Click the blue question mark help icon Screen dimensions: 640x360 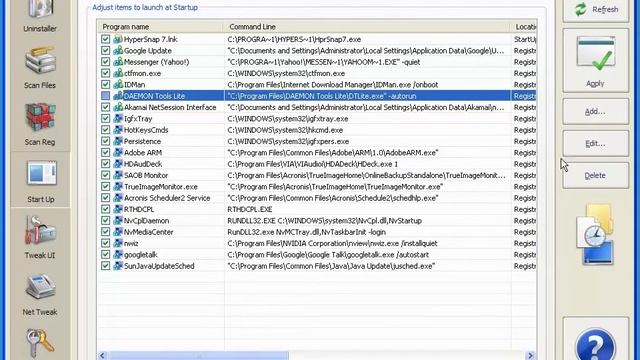(x=595, y=345)
